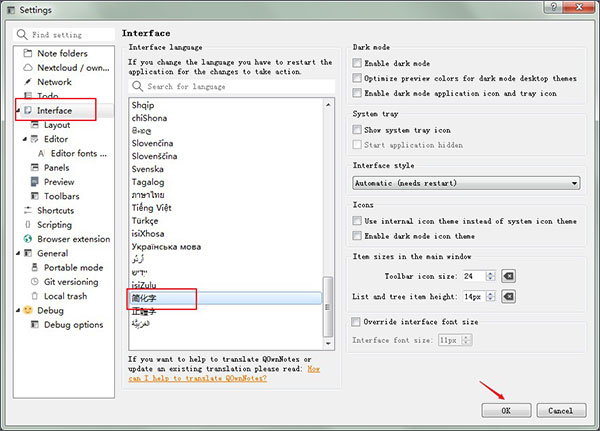Click the Portable mode icon
This screenshot has height=431, width=600.
click(34, 267)
